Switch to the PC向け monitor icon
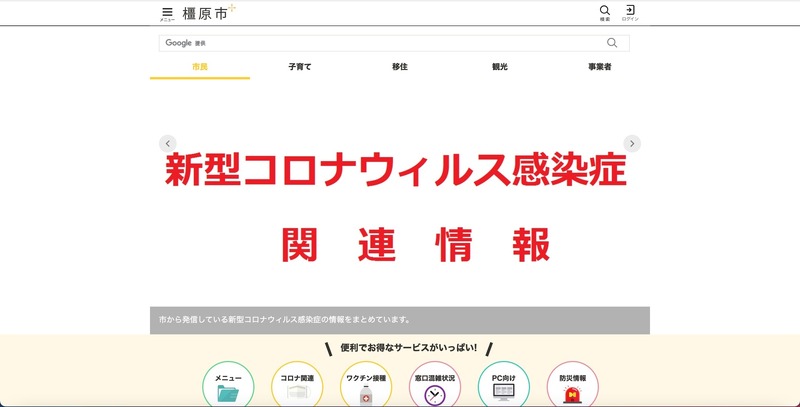 pos(504,388)
